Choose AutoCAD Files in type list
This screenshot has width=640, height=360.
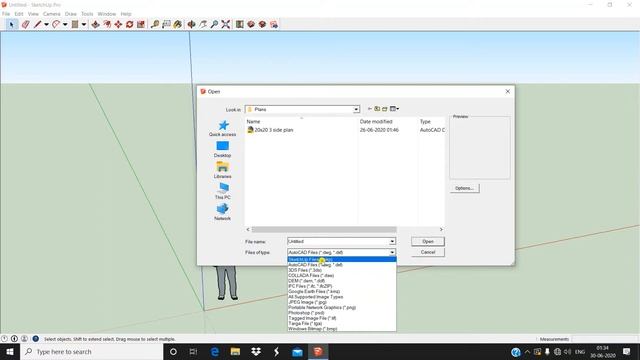(342, 265)
